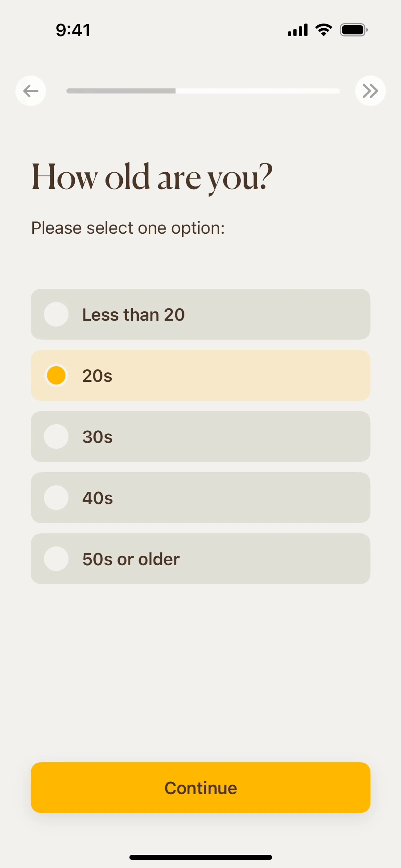Tap the back arrow icon
This screenshot has width=401, height=868.
coord(31,91)
